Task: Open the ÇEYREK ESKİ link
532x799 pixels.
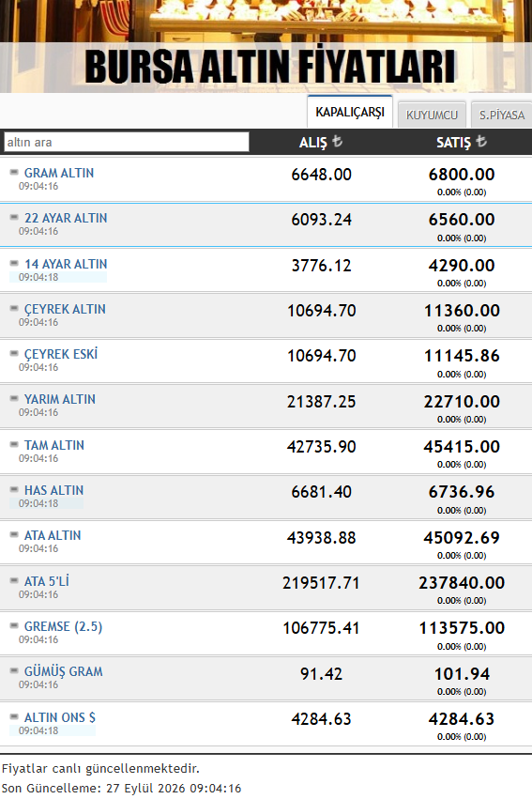Action: pyautogui.click(x=61, y=354)
